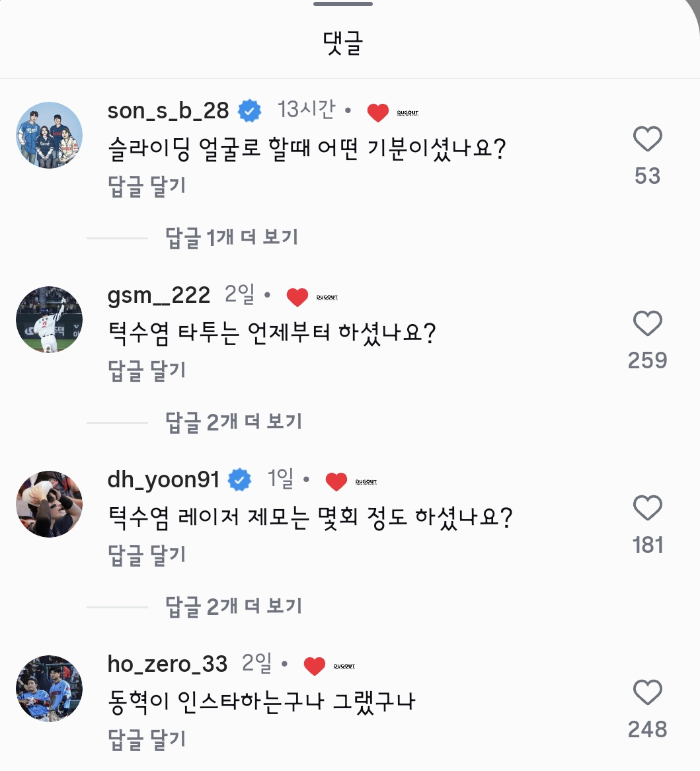The height and width of the screenshot is (771, 700).
Task: Expand 1 more reply under son_s_b_28
Action: [231, 237]
